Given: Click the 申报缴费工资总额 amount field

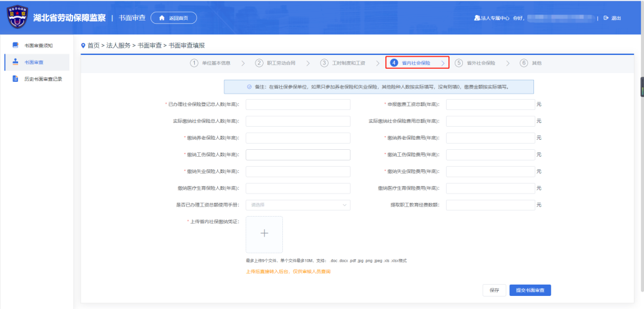Looking at the screenshot, I should [490, 104].
